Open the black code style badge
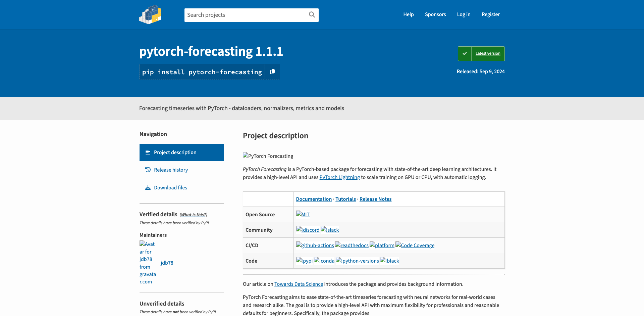This screenshot has height=316, width=644. pos(389,261)
